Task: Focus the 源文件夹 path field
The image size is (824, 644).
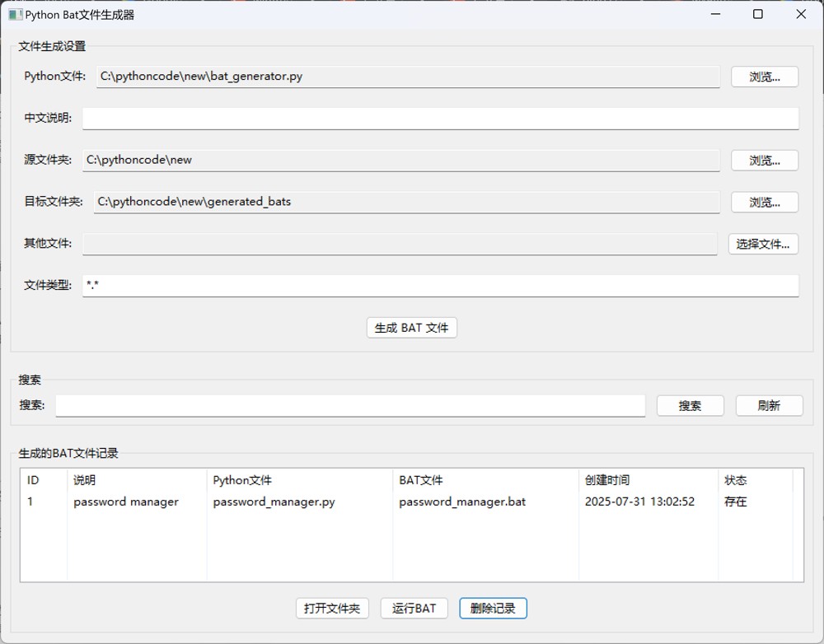Action: pyautogui.click(x=401, y=161)
